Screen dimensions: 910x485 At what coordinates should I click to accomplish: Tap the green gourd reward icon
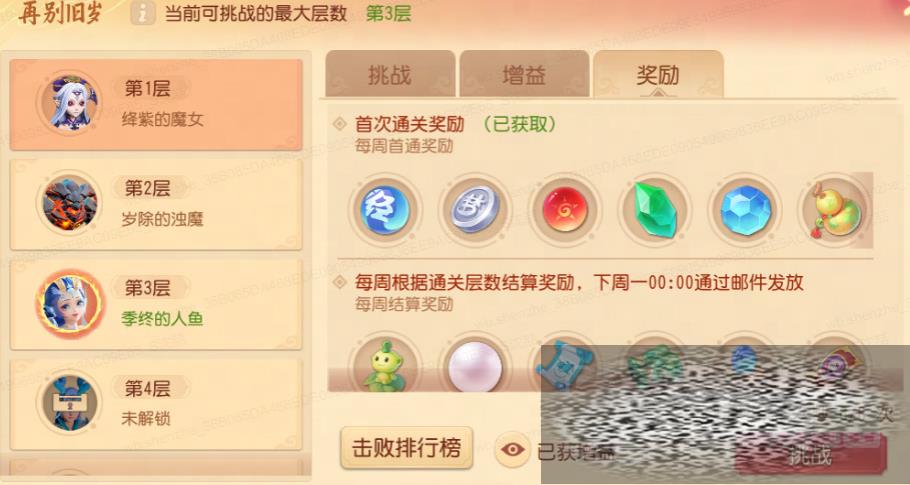tap(836, 210)
